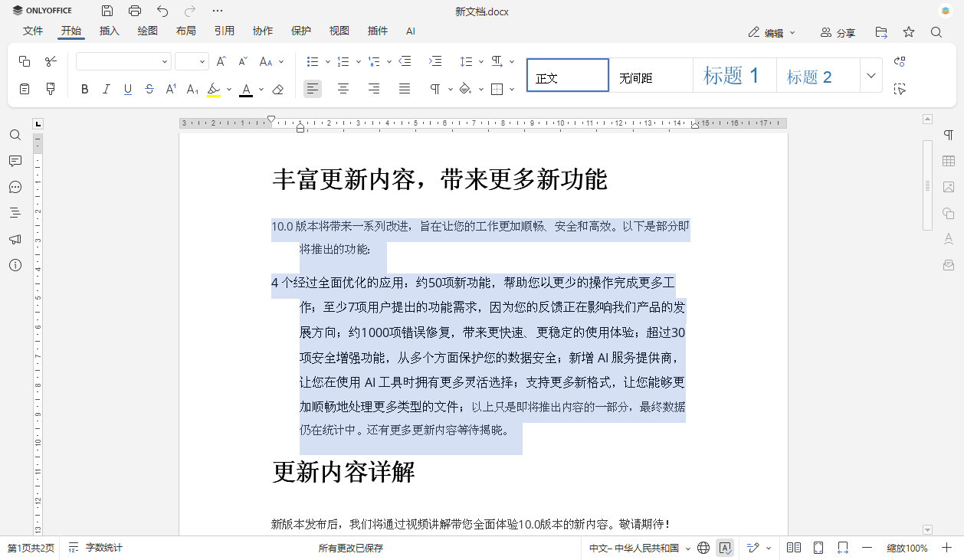Open the search panel in left sidebar
This screenshot has width=964, height=560.
tap(15, 135)
